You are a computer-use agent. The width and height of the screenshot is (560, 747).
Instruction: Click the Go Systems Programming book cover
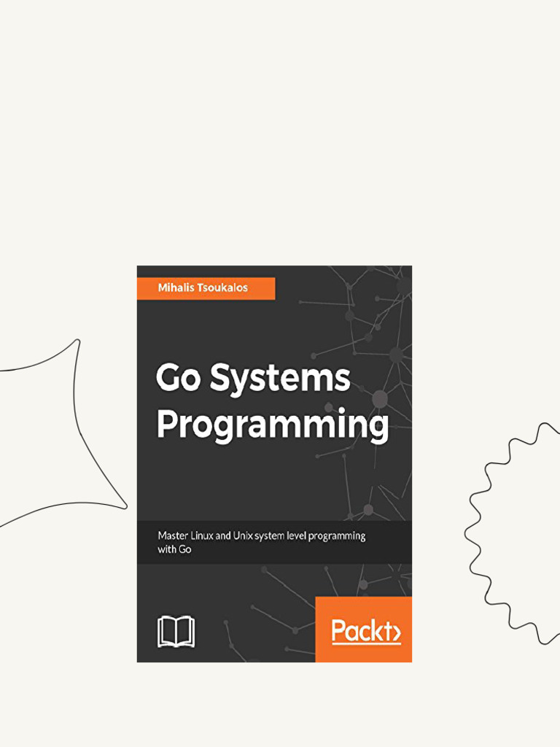coord(274,463)
